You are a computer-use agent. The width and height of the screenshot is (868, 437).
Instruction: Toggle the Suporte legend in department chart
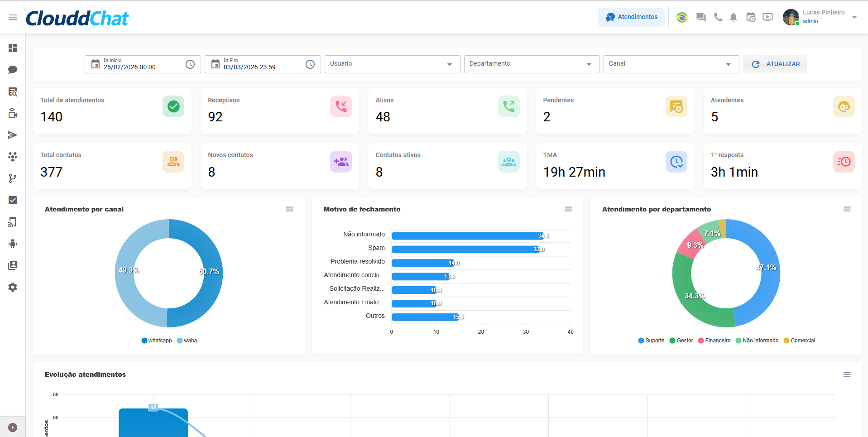651,341
